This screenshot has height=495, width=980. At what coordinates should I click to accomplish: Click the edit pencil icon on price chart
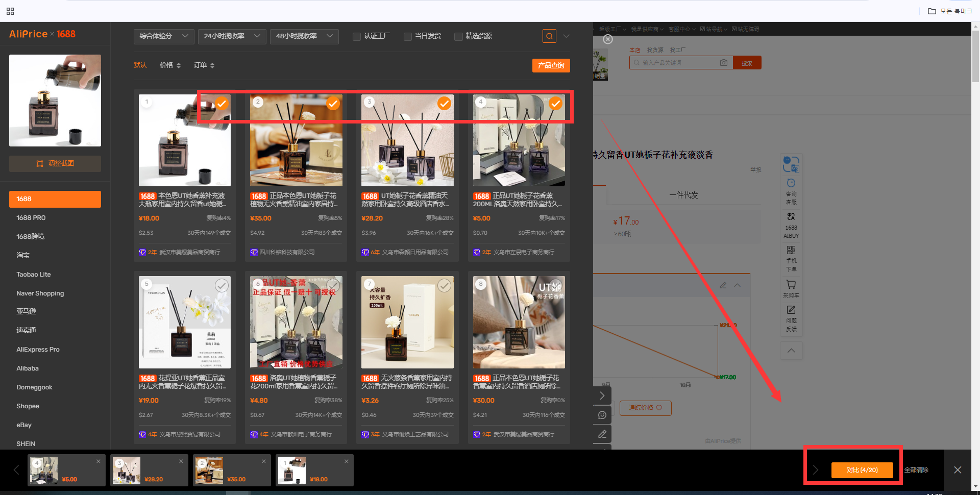click(x=723, y=285)
